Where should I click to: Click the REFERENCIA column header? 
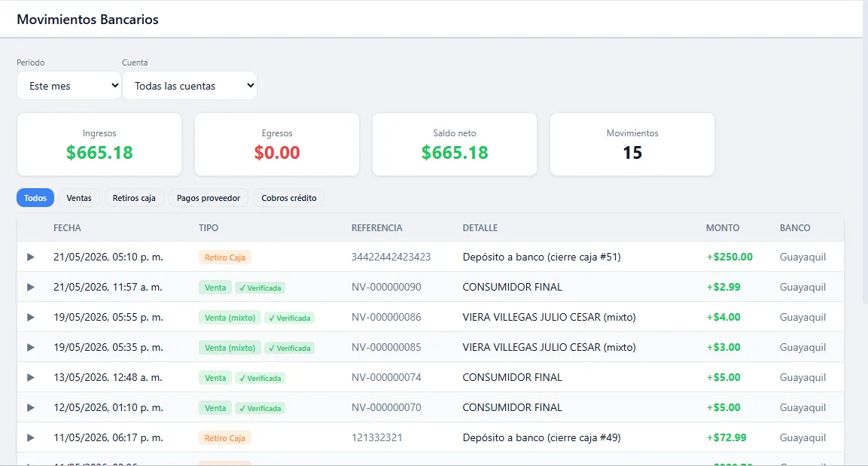(377, 228)
